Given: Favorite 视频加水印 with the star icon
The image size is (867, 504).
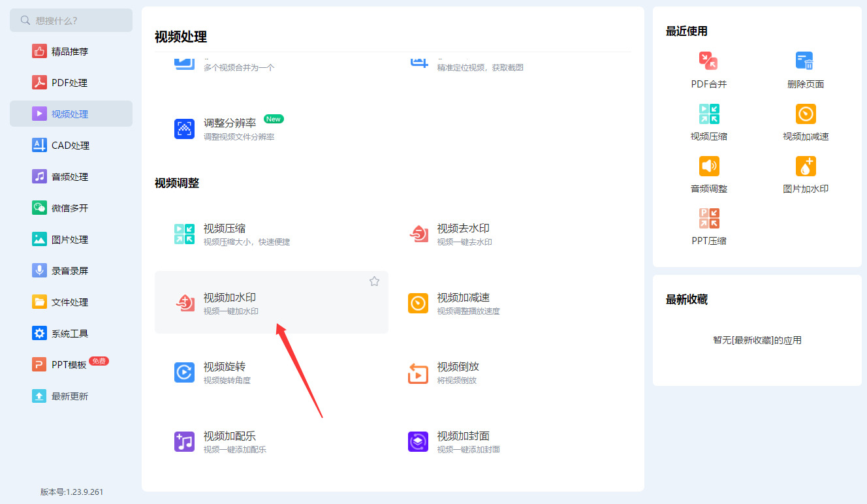Looking at the screenshot, I should pyautogui.click(x=374, y=281).
